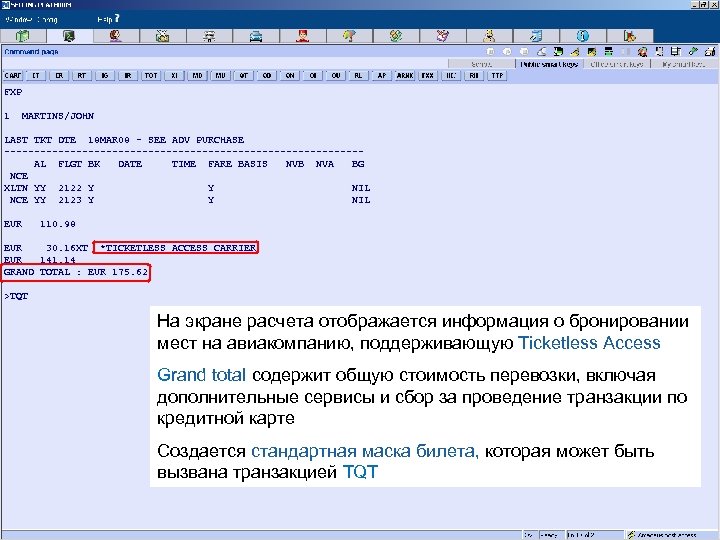Click the RL smart key button
Viewport: 720px width, 540px height.
coord(358,75)
